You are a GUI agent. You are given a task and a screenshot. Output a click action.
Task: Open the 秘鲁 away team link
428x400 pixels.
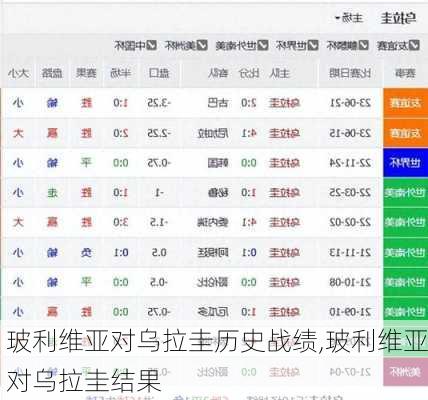click(x=218, y=193)
